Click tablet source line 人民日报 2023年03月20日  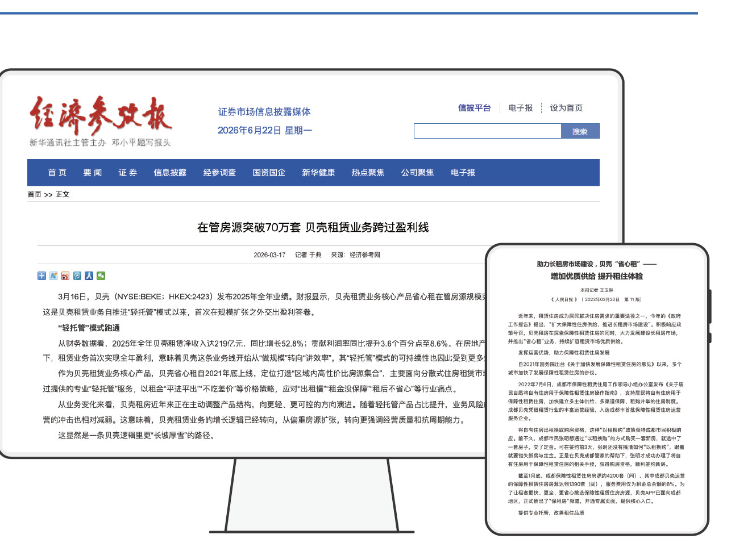tap(597, 299)
